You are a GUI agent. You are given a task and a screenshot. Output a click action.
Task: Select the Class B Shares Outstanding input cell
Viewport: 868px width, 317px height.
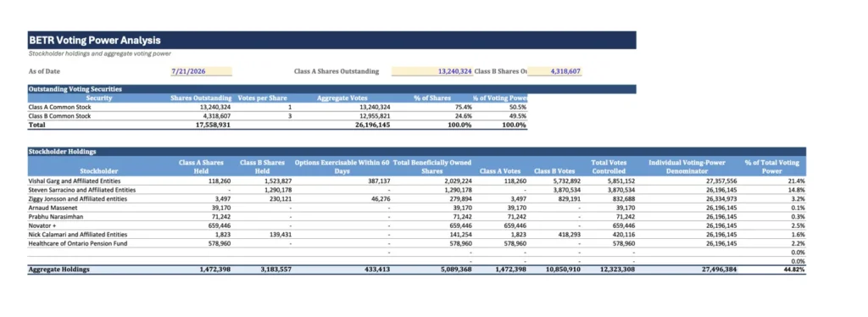coord(554,71)
